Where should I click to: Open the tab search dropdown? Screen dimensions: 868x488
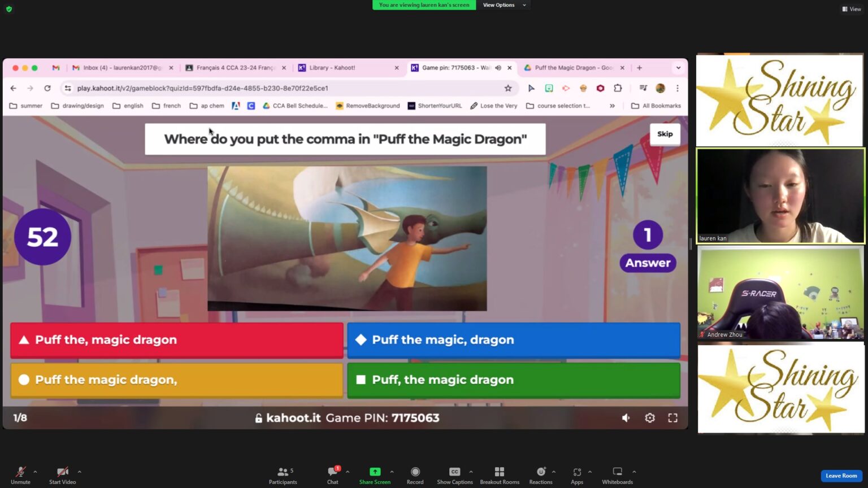coord(678,68)
